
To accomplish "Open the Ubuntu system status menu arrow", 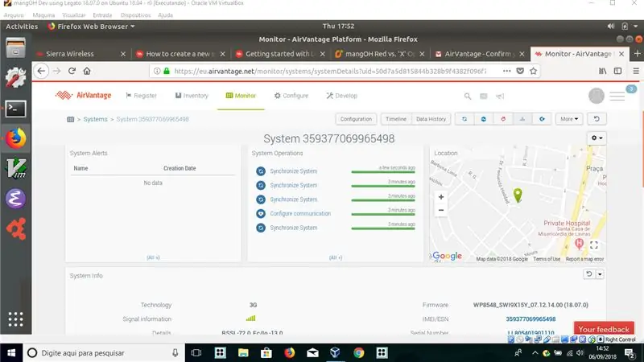I will pyautogui.click(x=636, y=27).
